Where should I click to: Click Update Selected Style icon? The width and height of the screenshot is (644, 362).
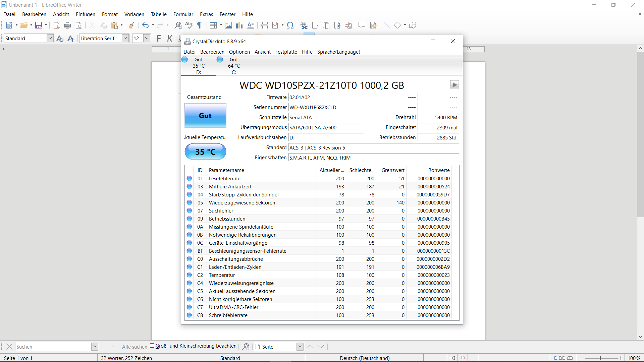60,38
